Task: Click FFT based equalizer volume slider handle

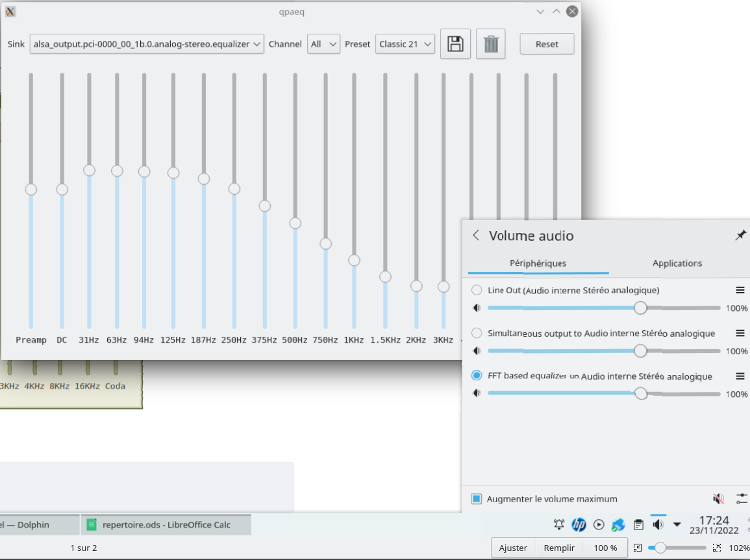Action: point(640,393)
